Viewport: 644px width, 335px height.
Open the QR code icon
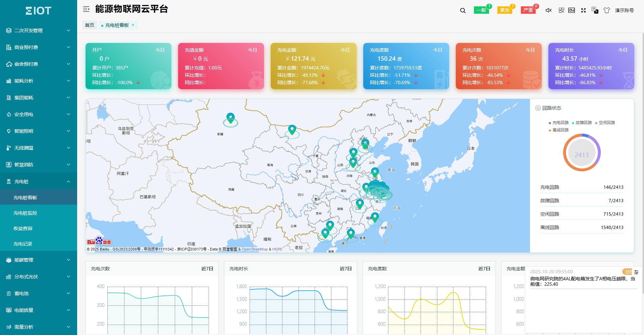coord(561,10)
